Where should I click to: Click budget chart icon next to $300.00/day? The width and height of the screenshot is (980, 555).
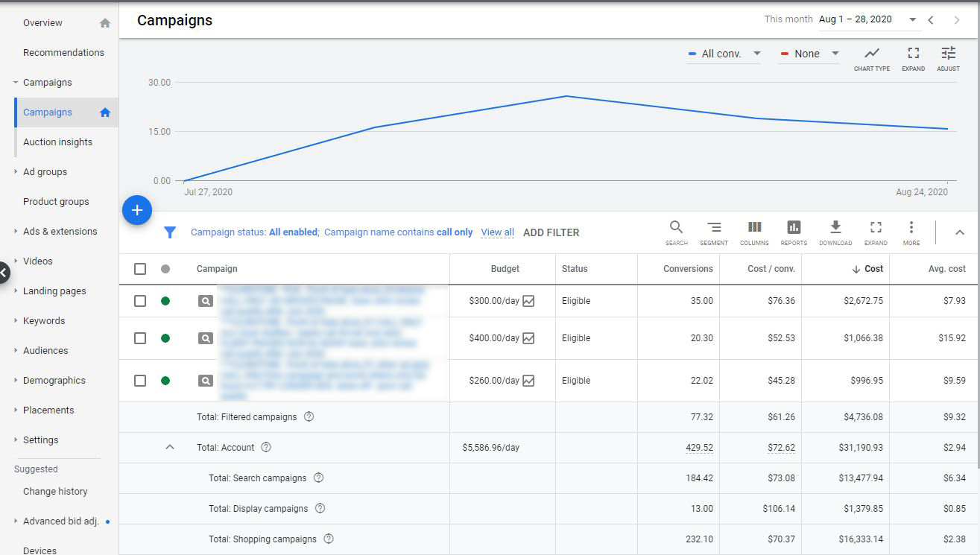click(x=528, y=301)
